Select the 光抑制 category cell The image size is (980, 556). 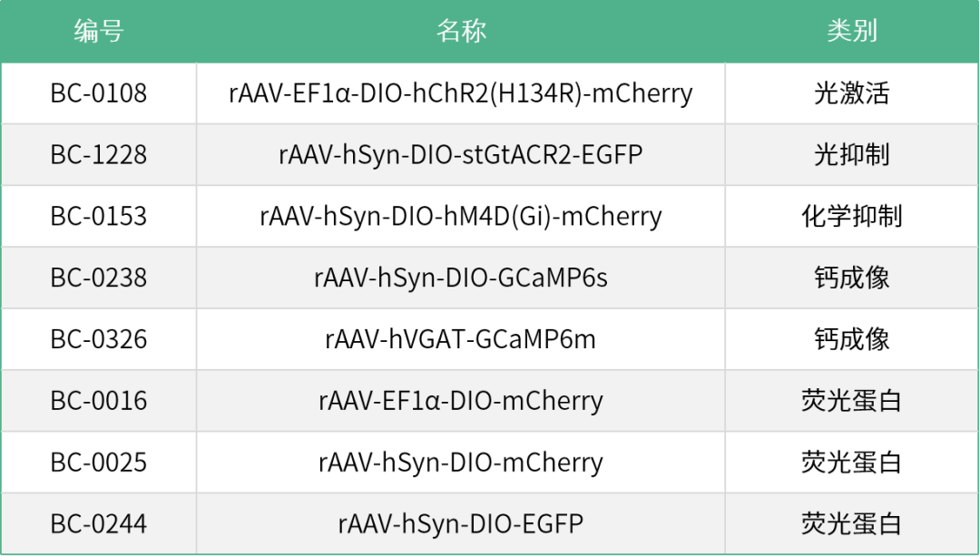[x=851, y=155]
